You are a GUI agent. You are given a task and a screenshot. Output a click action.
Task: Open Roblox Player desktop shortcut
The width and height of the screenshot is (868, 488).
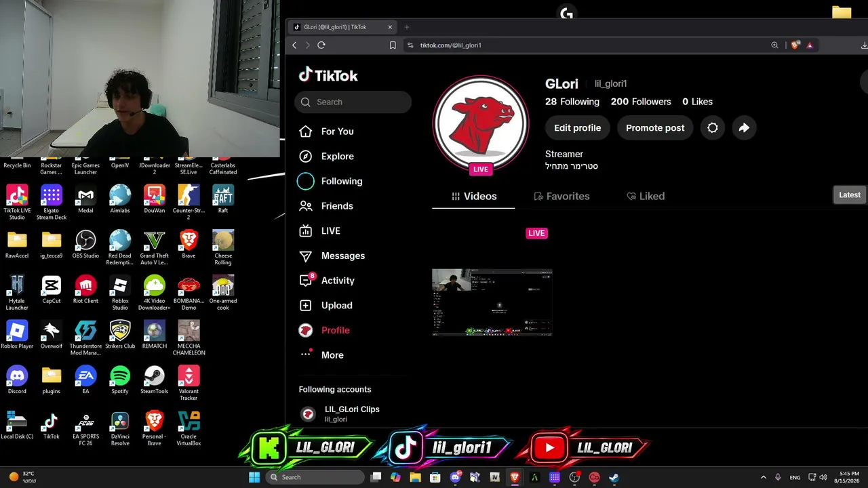[x=17, y=335]
